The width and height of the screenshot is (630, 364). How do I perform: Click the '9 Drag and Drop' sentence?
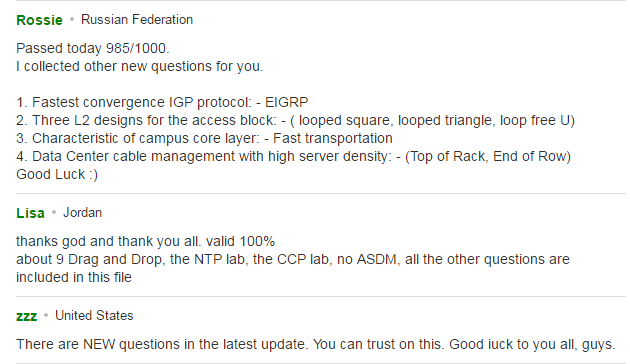pyautogui.click(x=293, y=260)
